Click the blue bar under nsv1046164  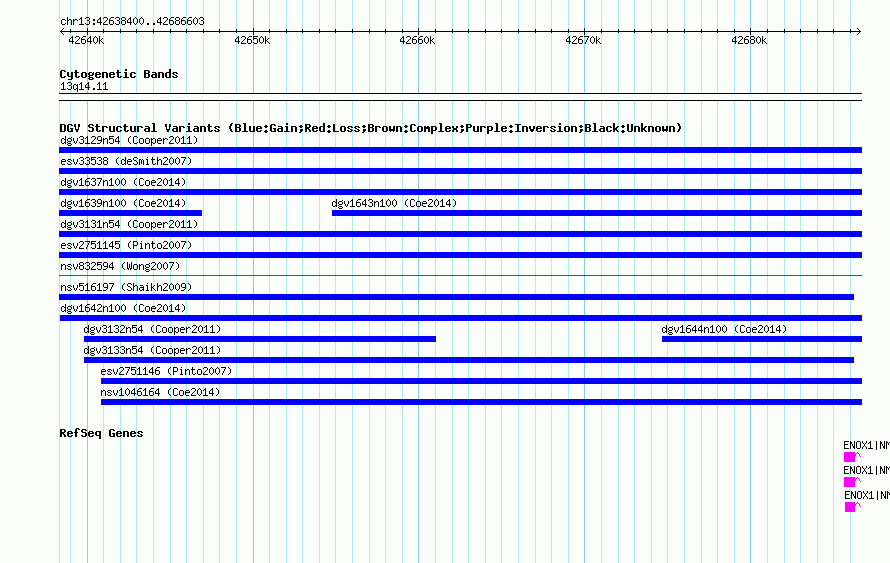click(481, 402)
